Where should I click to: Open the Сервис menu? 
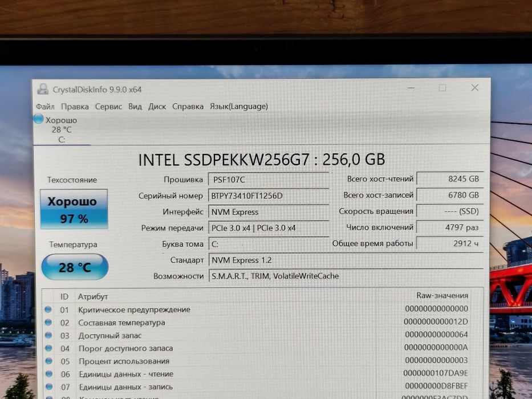(108, 107)
